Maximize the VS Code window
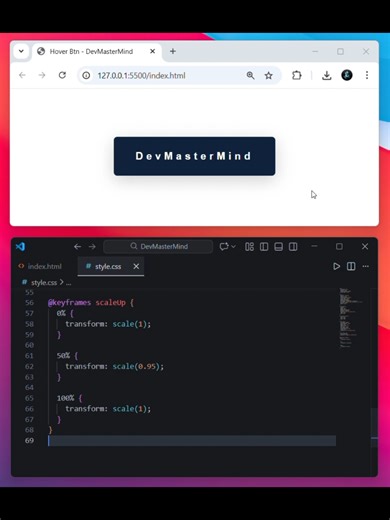Image resolution: width=390 pixels, height=520 pixels. click(x=339, y=246)
